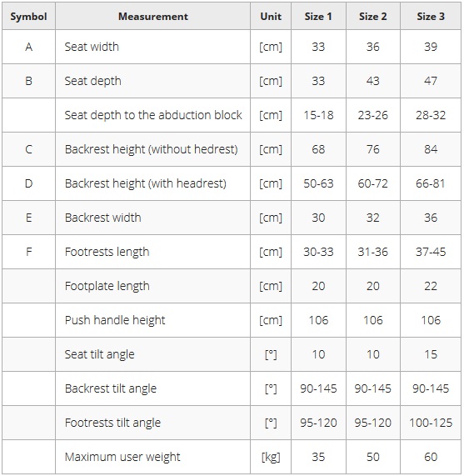This screenshot has width=464, height=476.
Task: Click the Unit column header
Action: (x=271, y=17)
